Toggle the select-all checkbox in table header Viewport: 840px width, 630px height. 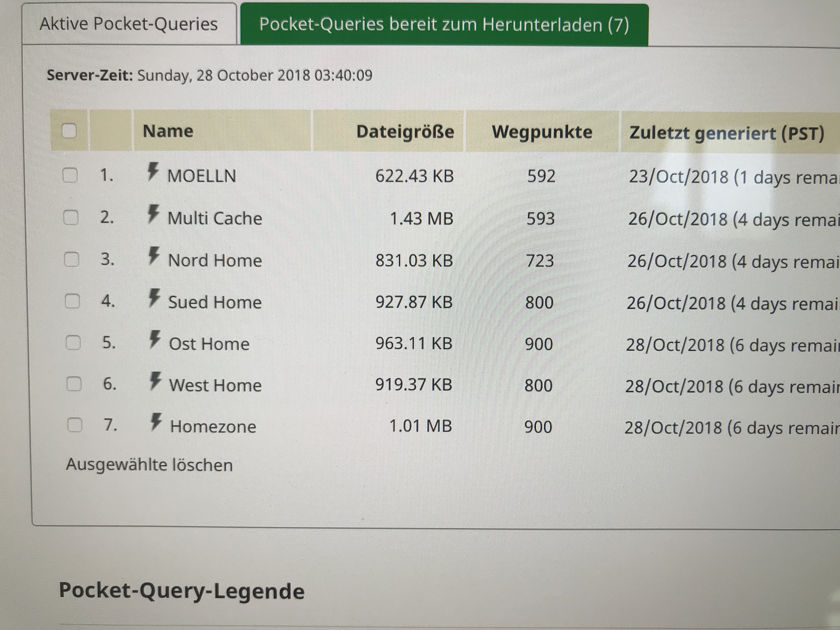pyautogui.click(x=69, y=131)
